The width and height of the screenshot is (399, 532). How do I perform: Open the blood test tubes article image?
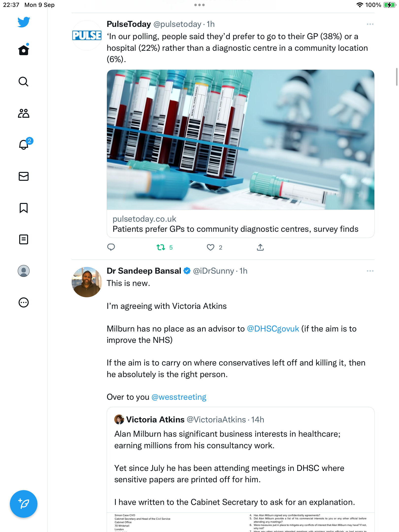240,140
